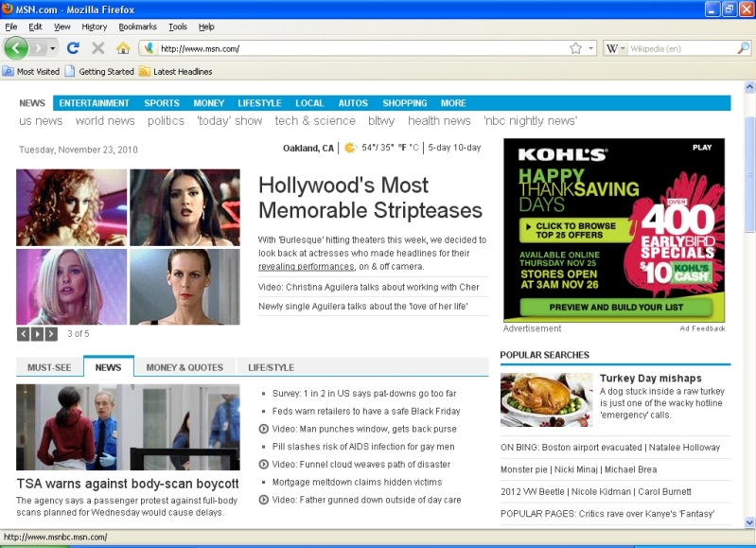Switch temperature to °C

(x=413, y=148)
